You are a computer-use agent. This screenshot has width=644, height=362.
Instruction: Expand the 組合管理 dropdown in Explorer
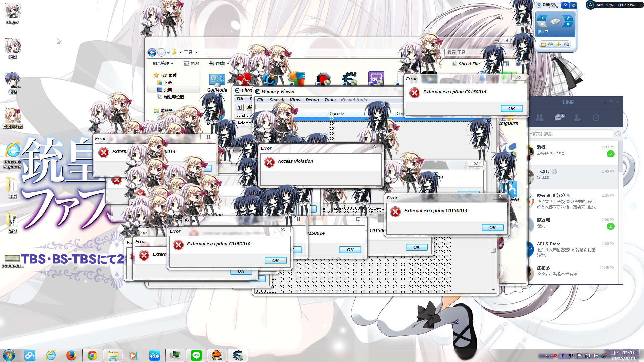pyautogui.click(x=163, y=64)
